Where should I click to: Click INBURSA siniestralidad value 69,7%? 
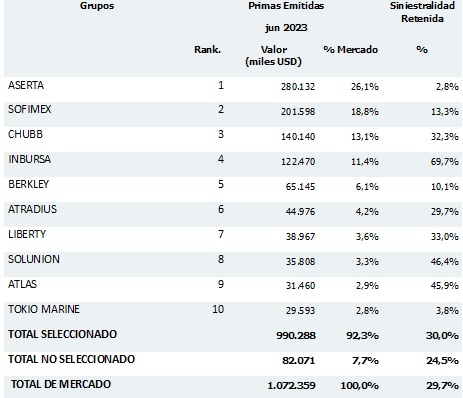[444, 161]
